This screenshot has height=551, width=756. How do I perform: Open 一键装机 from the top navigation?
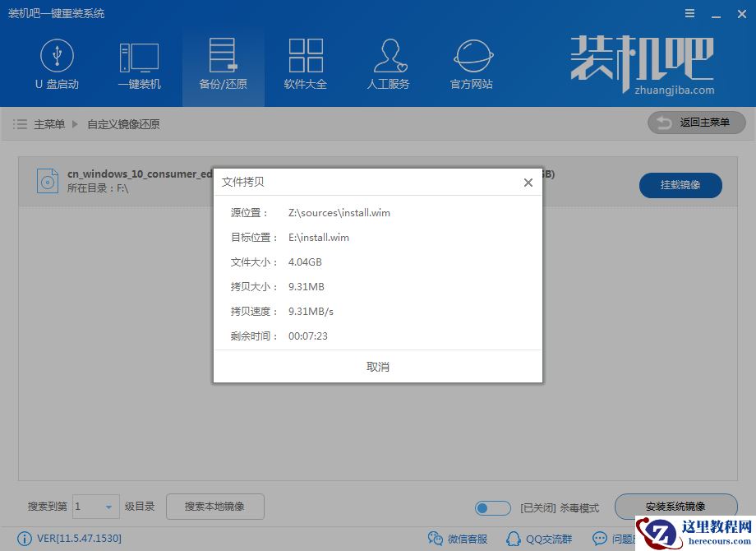click(140, 64)
